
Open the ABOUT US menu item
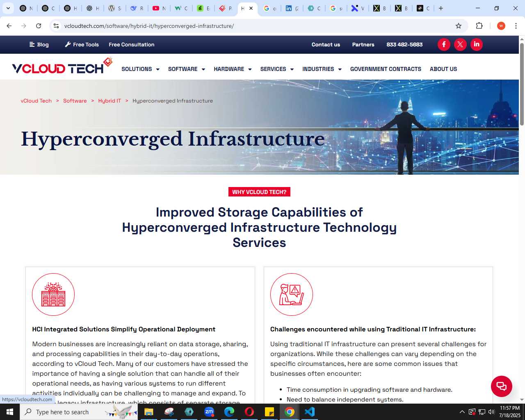443,69
